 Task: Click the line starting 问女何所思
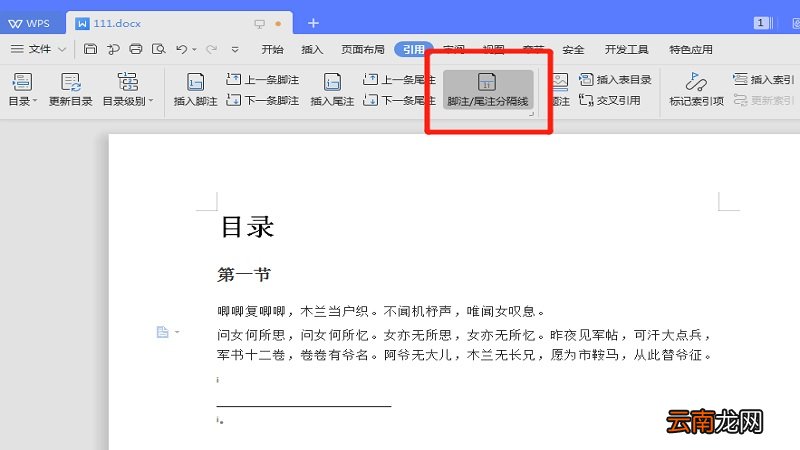click(464, 335)
